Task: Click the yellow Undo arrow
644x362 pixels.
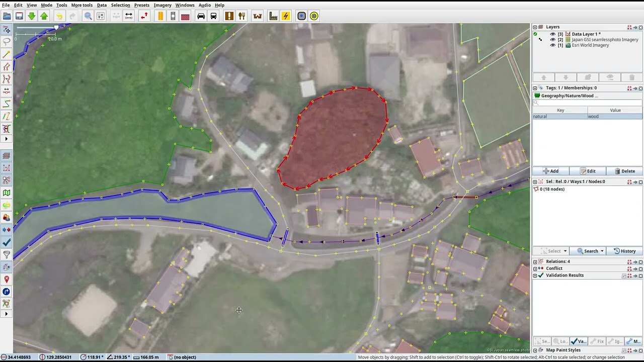Action: [59, 16]
